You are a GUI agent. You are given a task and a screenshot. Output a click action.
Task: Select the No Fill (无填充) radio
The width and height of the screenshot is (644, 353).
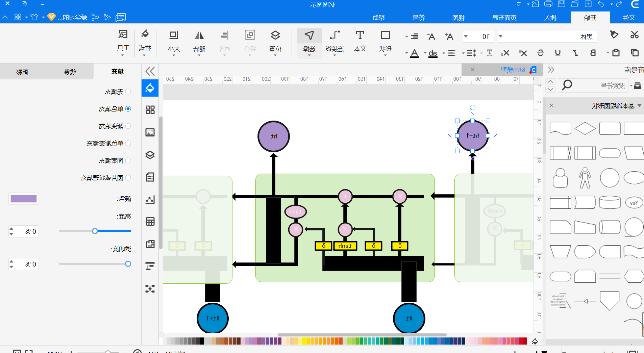click(128, 92)
